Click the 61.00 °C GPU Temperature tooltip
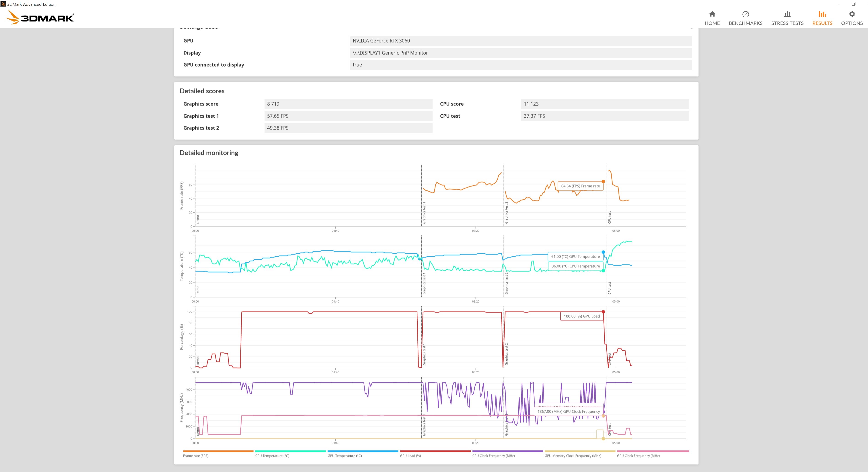The height and width of the screenshot is (472, 868). click(x=575, y=257)
